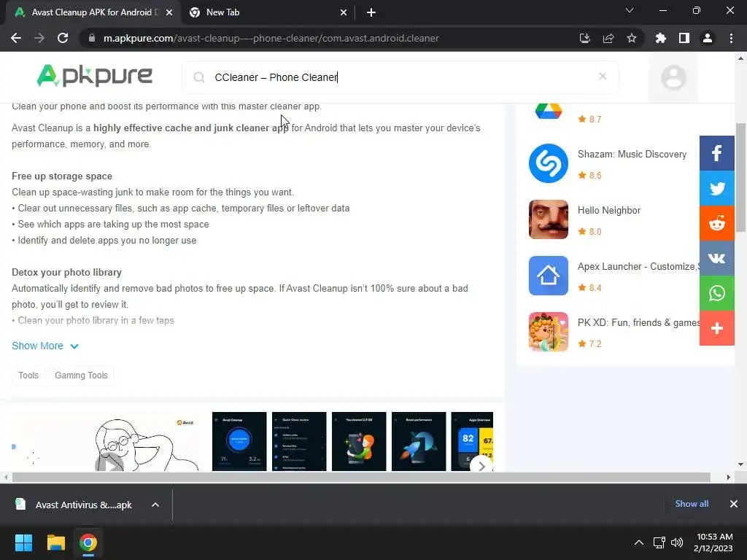Click the install app icon in address bar
Viewport: 747px width, 560px height.
pos(585,38)
